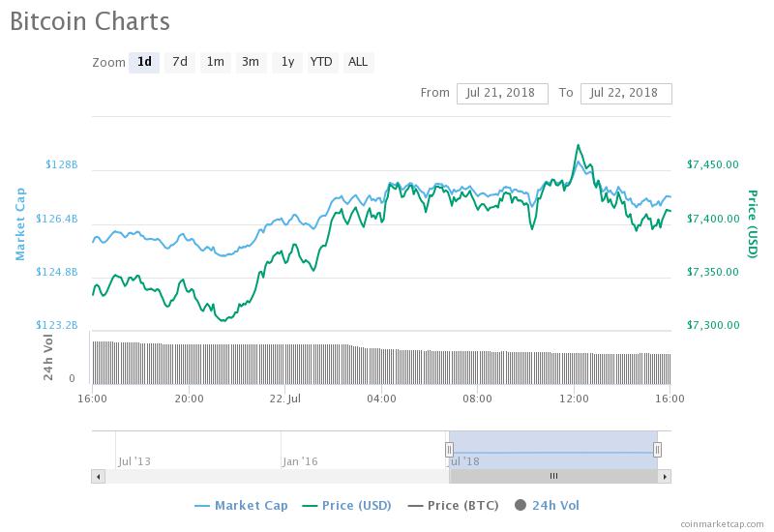Screen dimensions: 774x532
Task: Click the coinmarketcap.com credit link
Action: tap(722, 523)
